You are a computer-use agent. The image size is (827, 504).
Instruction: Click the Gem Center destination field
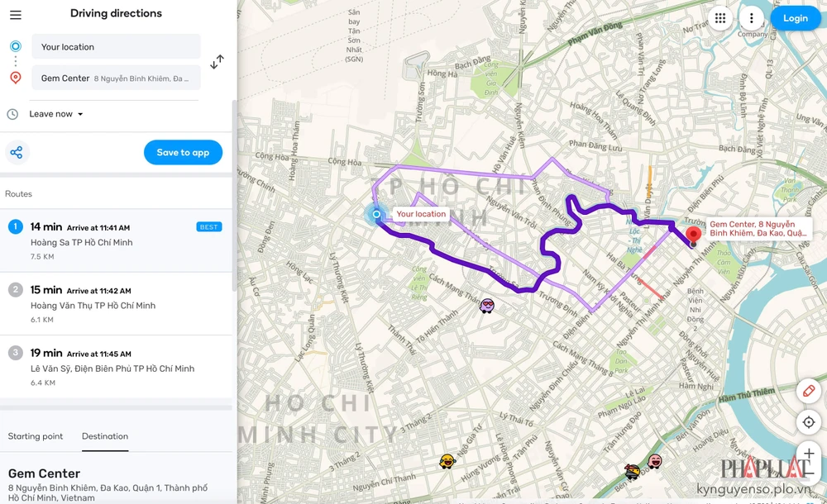[116, 78]
